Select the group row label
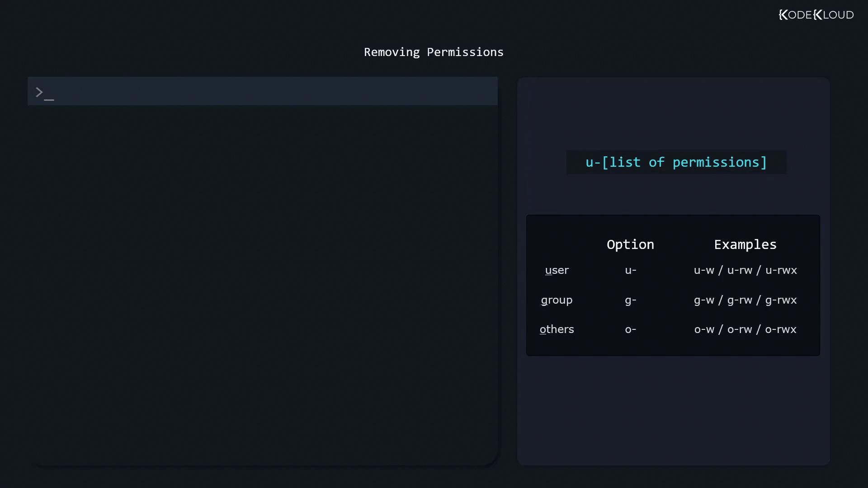 pos(557,300)
